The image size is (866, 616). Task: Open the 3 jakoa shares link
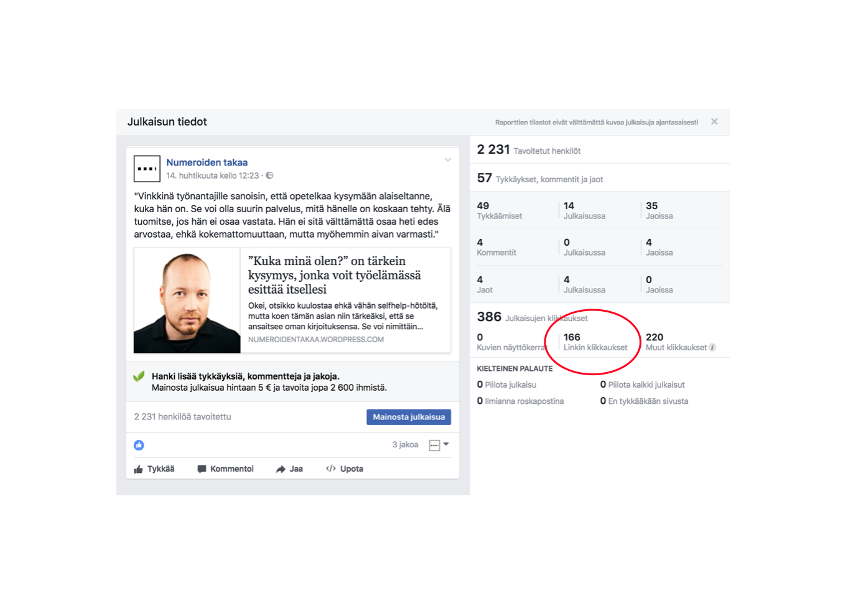[x=405, y=444]
